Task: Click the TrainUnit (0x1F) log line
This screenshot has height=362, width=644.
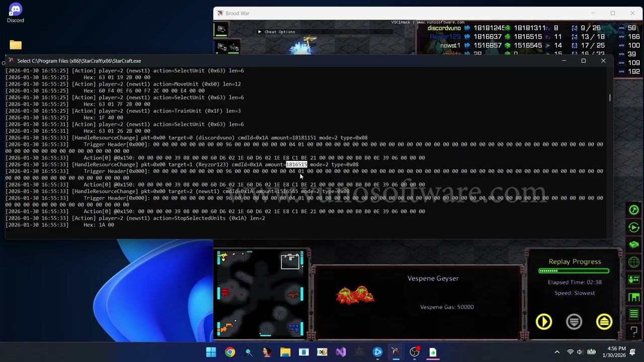Action: 123,111
